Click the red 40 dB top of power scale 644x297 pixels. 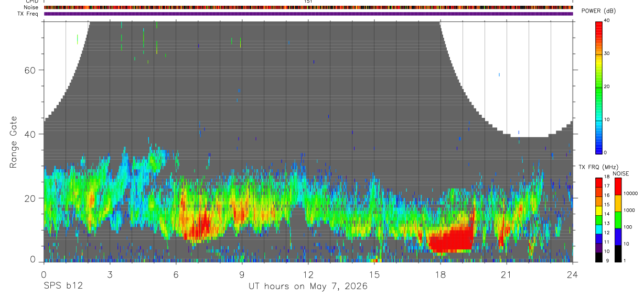coord(598,24)
